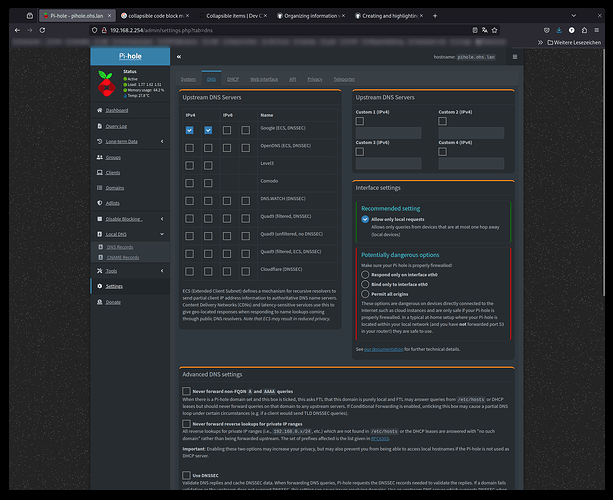The width and height of the screenshot is (613, 500).
Task: Switch to the Teleporter tab
Action: pyautogui.click(x=344, y=78)
